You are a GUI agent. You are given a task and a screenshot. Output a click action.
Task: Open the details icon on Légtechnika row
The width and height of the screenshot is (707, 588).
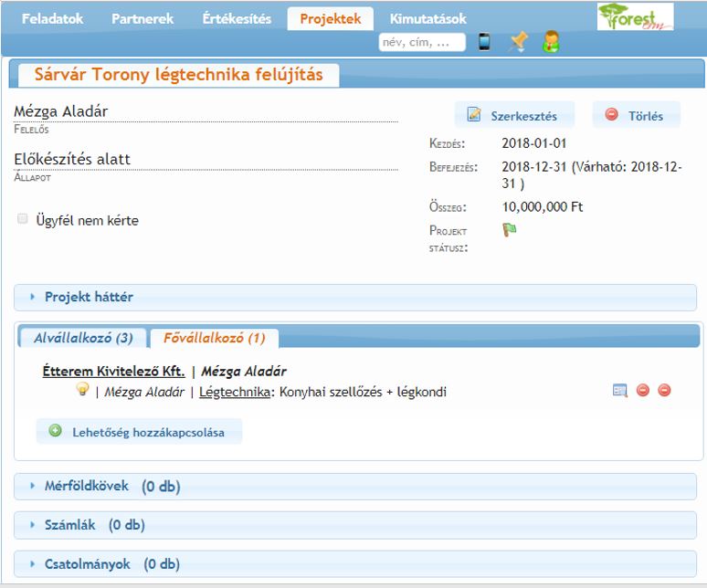pos(620,391)
